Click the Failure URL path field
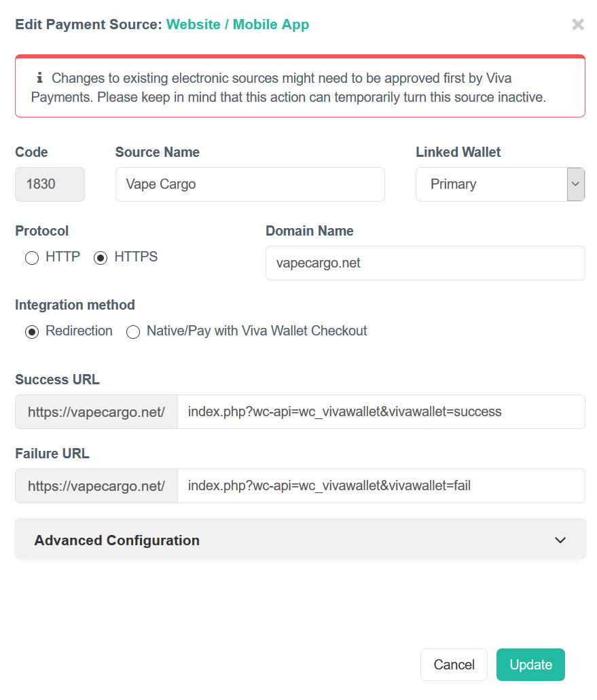This screenshot has height=700, width=597. point(380,485)
